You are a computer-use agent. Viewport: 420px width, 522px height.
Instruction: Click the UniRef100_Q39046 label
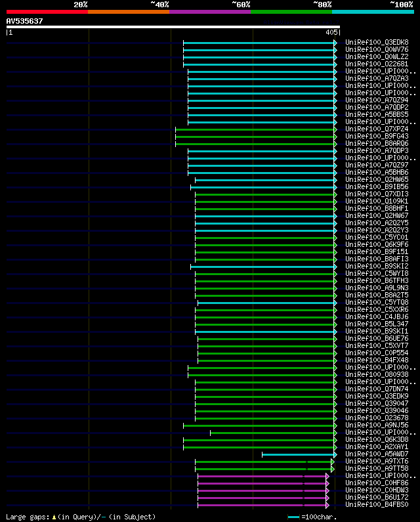(377, 411)
